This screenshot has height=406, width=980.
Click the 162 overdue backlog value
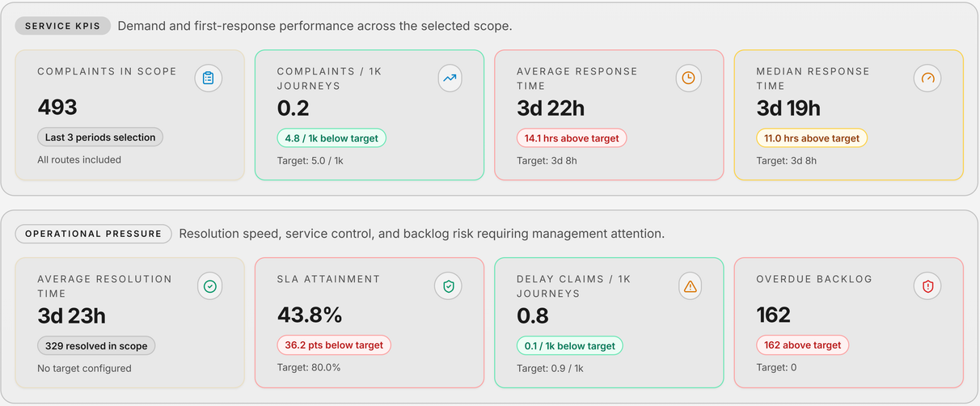click(774, 315)
